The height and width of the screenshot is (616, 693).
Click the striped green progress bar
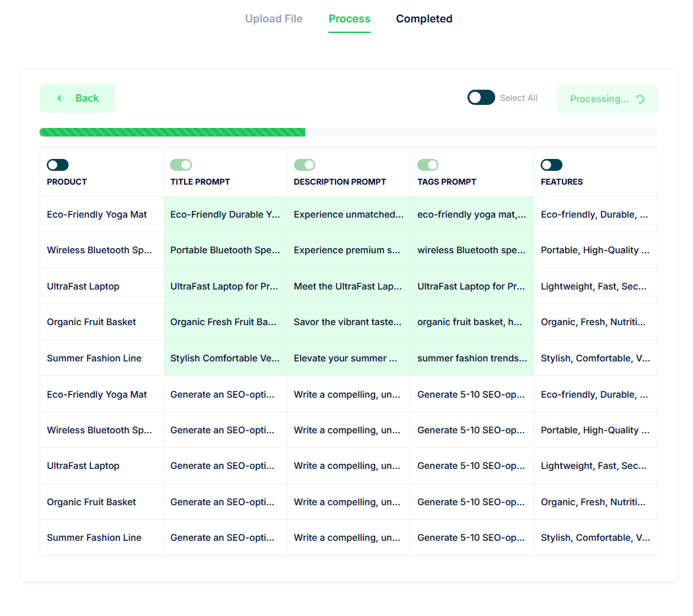click(x=172, y=132)
